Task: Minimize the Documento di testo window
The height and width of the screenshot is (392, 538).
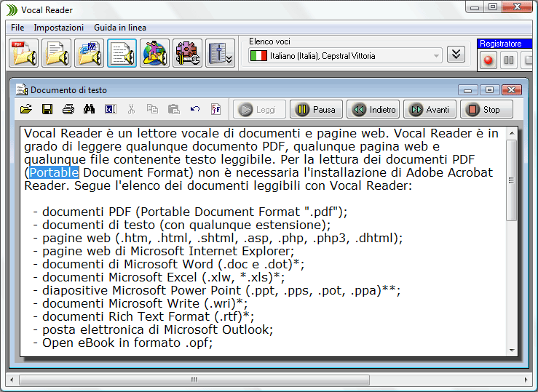Action: [467, 90]
